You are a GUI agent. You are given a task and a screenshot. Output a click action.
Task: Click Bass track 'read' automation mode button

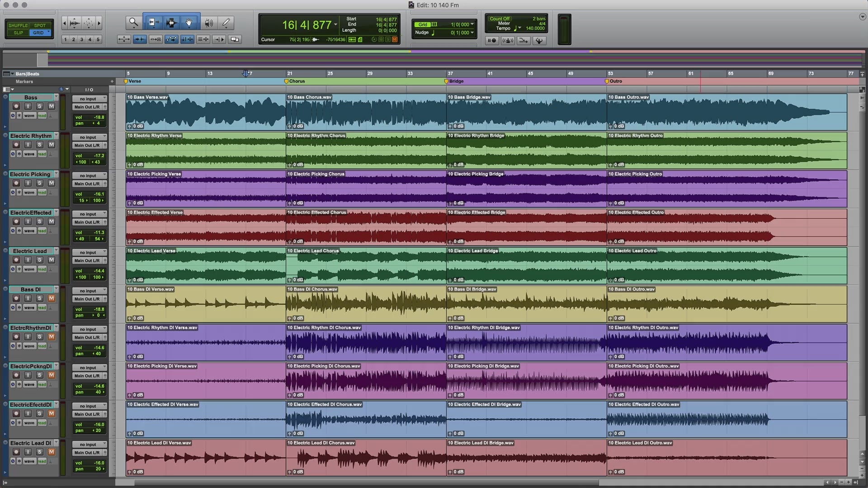[42, 116]
